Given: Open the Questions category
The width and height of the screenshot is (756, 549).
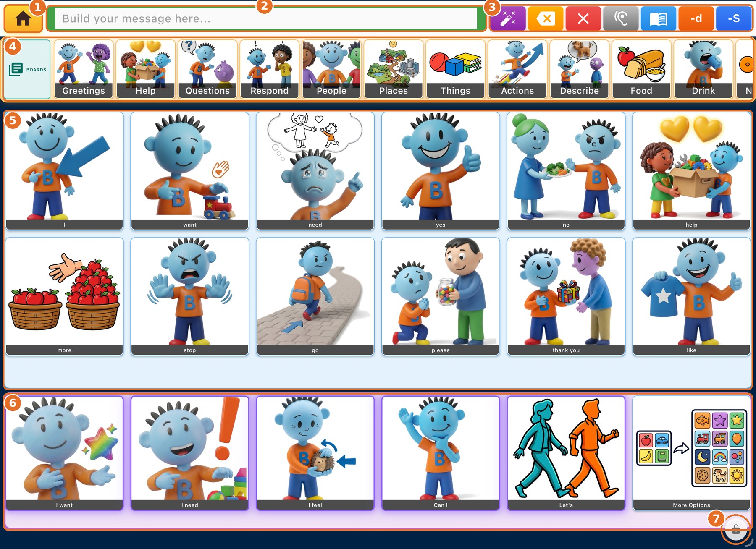Looking at the screenshot, I should coord(207,69).
